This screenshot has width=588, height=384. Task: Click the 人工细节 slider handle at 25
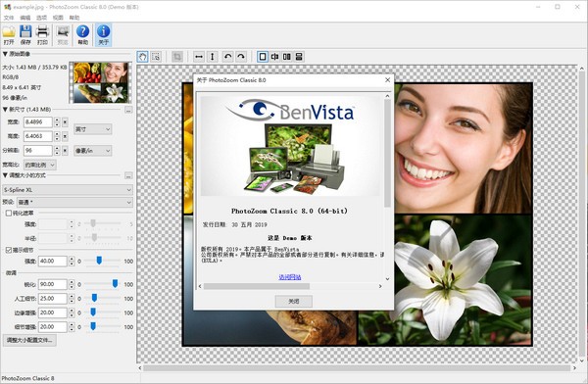pyautogui.click(x=94, y=298)
